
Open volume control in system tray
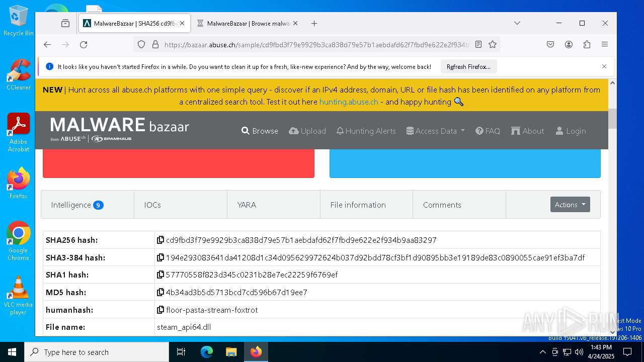click(579, 352)
